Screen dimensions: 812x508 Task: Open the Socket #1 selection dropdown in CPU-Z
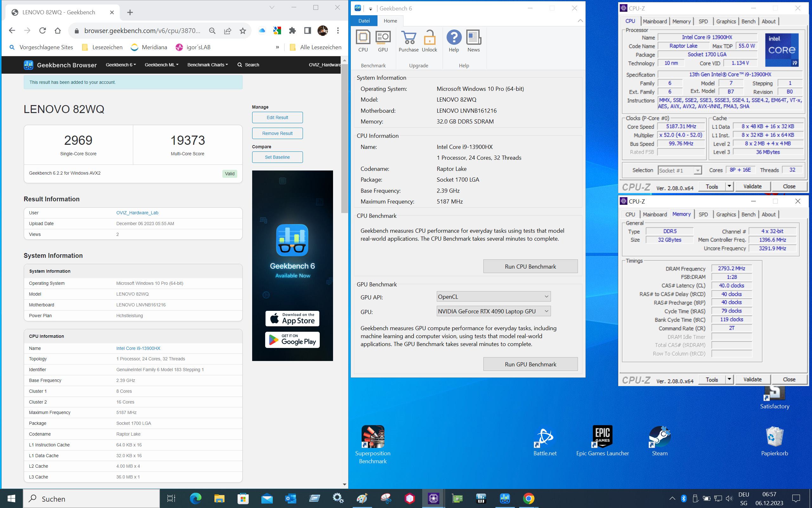pyautogui.click(x=679, y=170)
